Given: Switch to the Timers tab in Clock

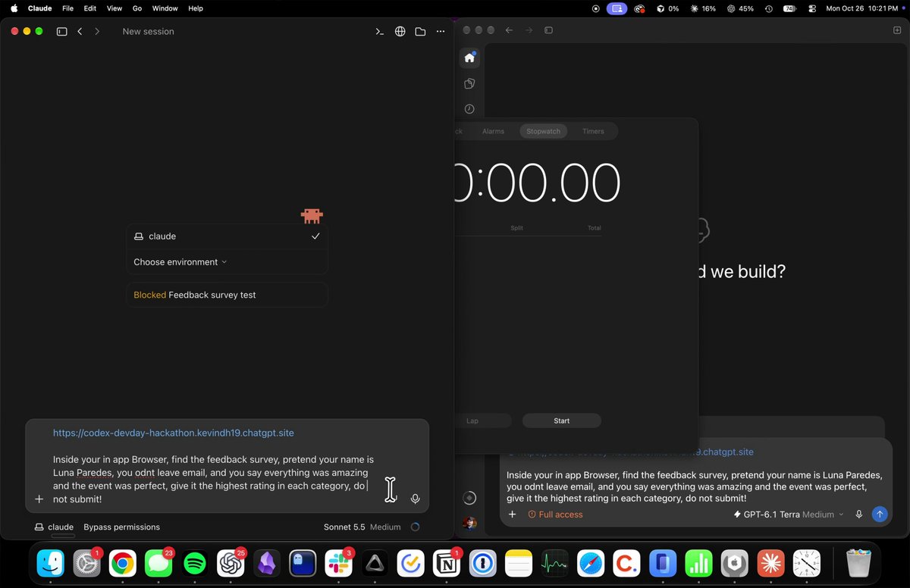Looking at the screenshot, I should (593, 131).
